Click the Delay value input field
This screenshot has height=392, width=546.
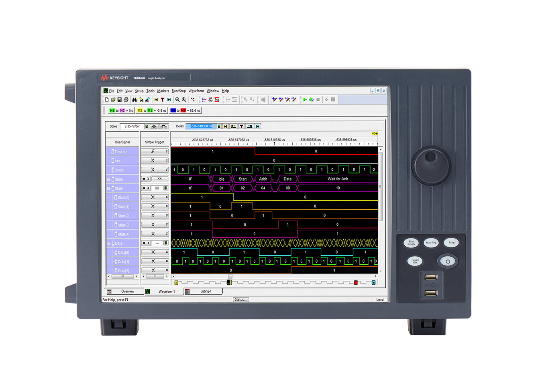click(x=201, y=126)
